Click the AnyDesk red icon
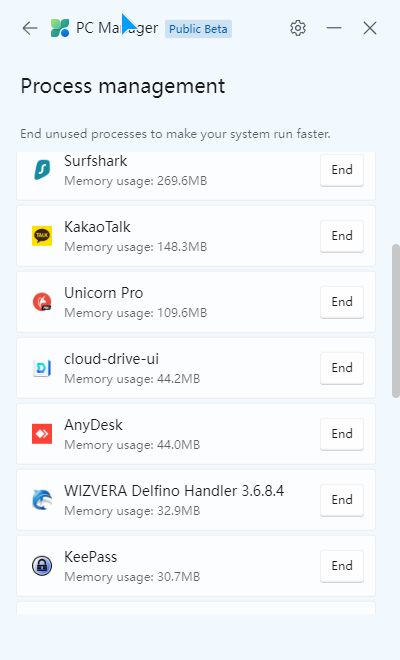The image size is (400, 660). pyautogui.click(x=42, y=434)
